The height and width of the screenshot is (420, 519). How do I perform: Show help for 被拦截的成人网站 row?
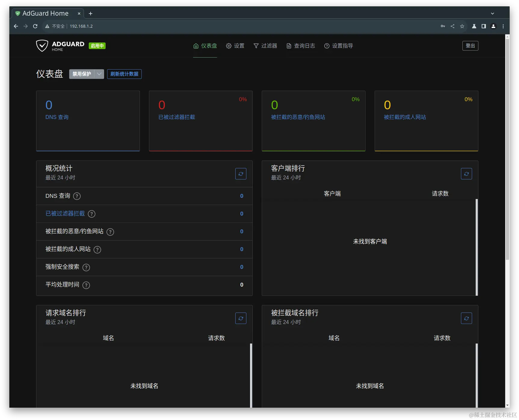(x=97, y=250)
